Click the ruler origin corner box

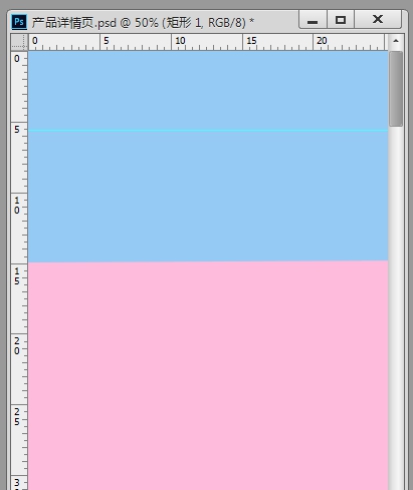coord(19,41)
